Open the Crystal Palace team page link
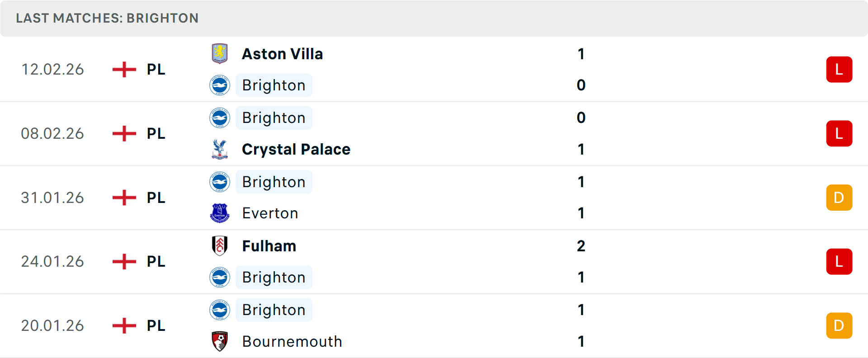The height and width of the screenshot is (358, 868). (x=296, y=149)
